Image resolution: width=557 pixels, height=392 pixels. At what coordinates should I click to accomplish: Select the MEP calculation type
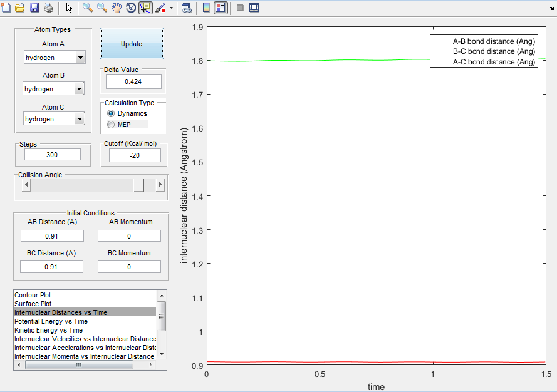112,125
